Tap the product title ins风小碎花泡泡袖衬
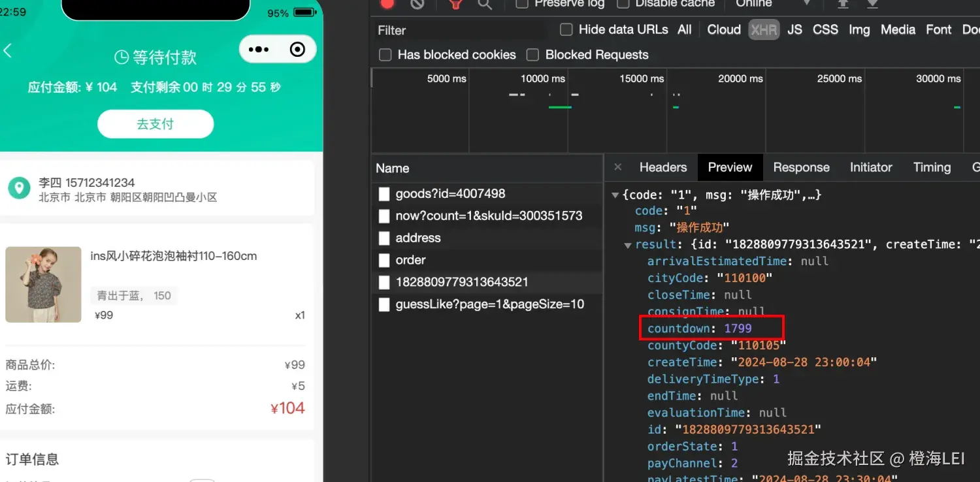Image resolution: width=980 pixels, height=482 pixels. 174,256
